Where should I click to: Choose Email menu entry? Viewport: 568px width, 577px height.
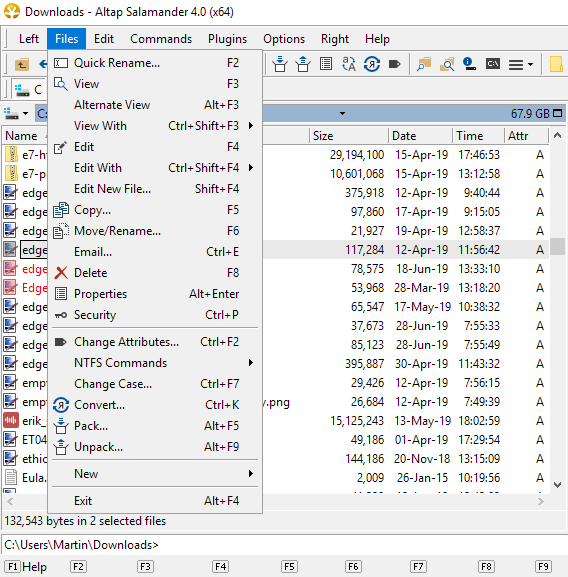point(155,252)
